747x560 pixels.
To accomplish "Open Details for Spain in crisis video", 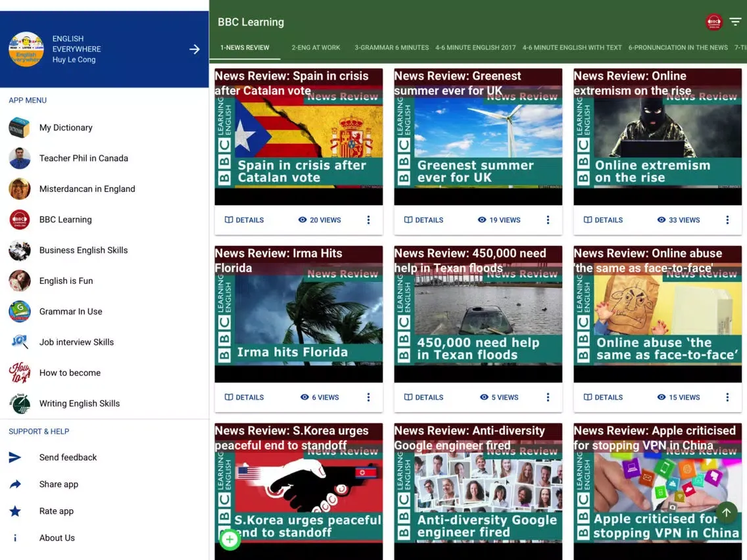I will click(x=244, y=220).
